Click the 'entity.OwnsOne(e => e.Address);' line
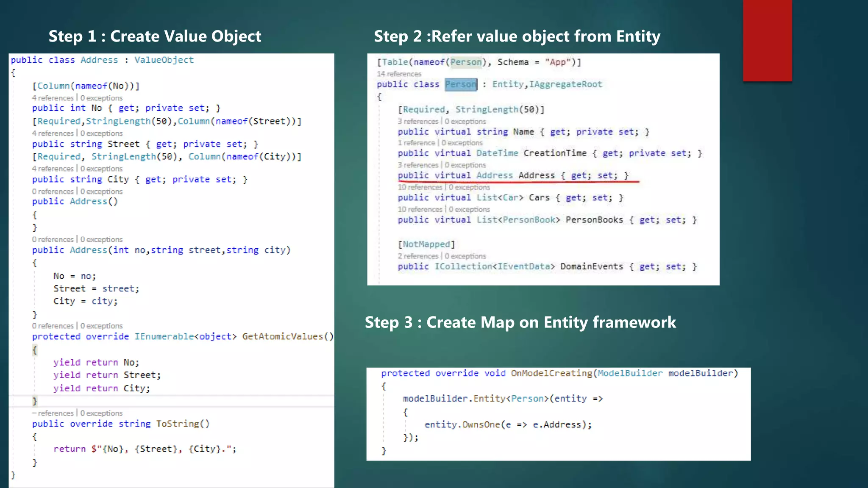This screenshot has width=868, height=488. click(508, 425)
